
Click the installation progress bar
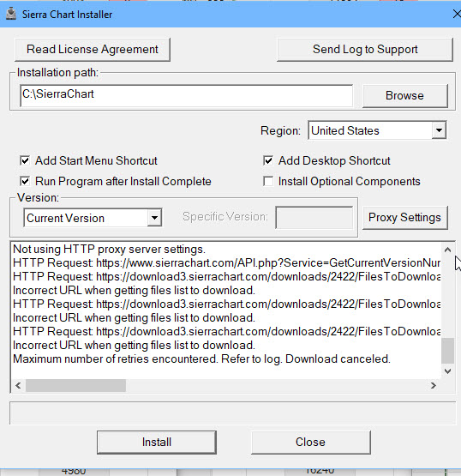232,413
